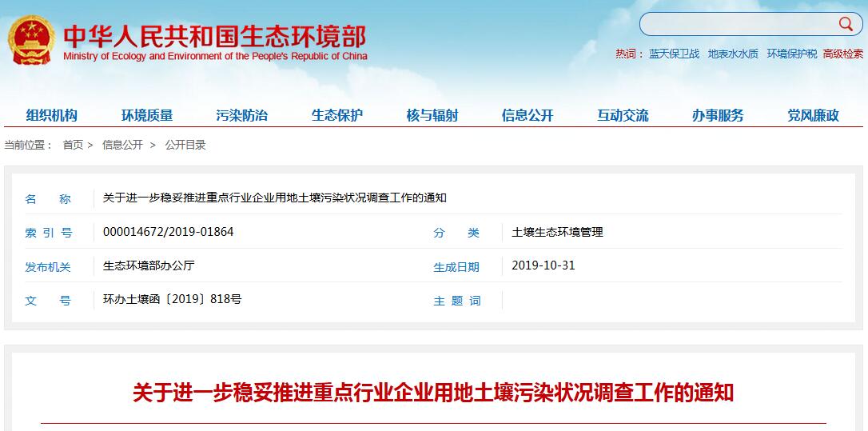Open the 党风廉政 menu
Viewport: 868px width, 431px height.
(813, 115)
